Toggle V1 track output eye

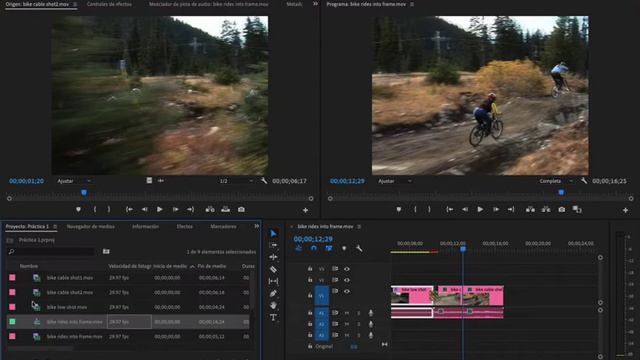click(x=347, y=291)
